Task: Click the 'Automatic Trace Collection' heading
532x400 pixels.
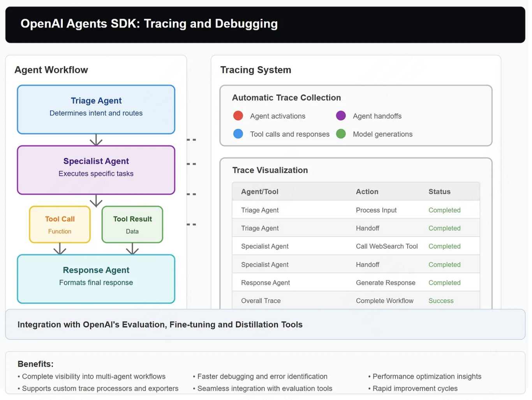Action: coord(286,97)
